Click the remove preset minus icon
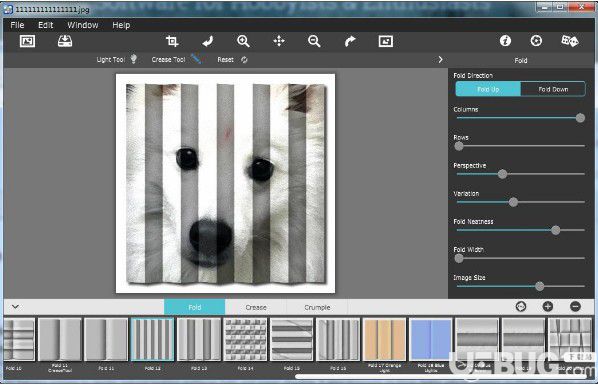The image size is (598, 386). [x=575, y=306]
